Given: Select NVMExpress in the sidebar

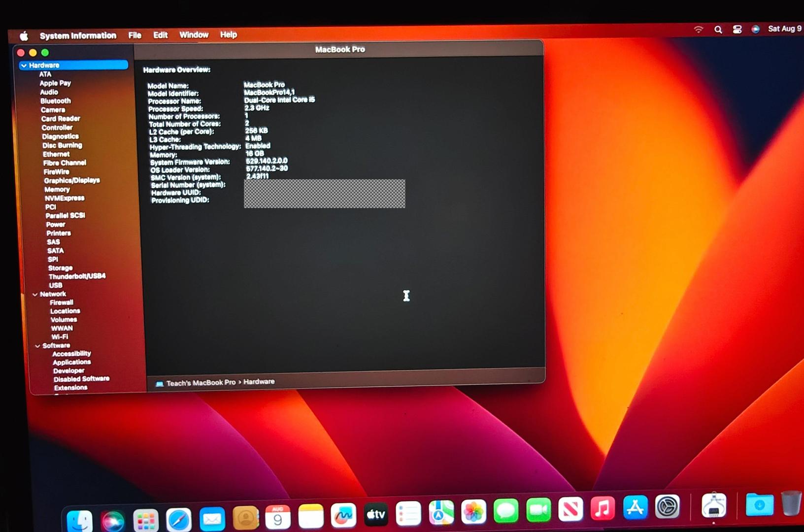Looking at the screenshot, I should [65, 198].
